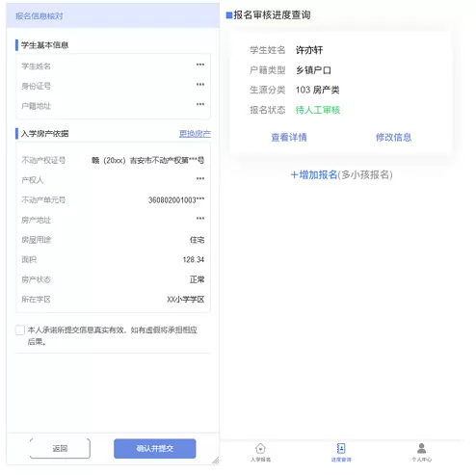Click the resize grip beside the submit button
The width and height of the screenshot is (476, 475).
click(216, 461)
